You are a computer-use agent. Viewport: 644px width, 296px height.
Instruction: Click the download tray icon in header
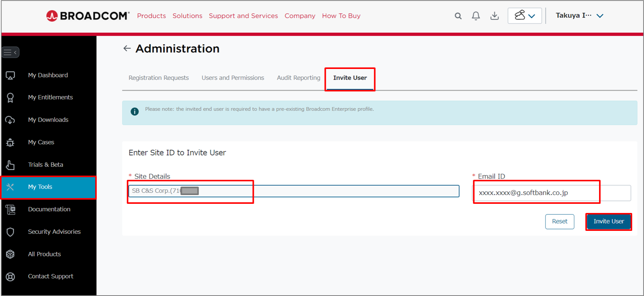click(494, 16)
